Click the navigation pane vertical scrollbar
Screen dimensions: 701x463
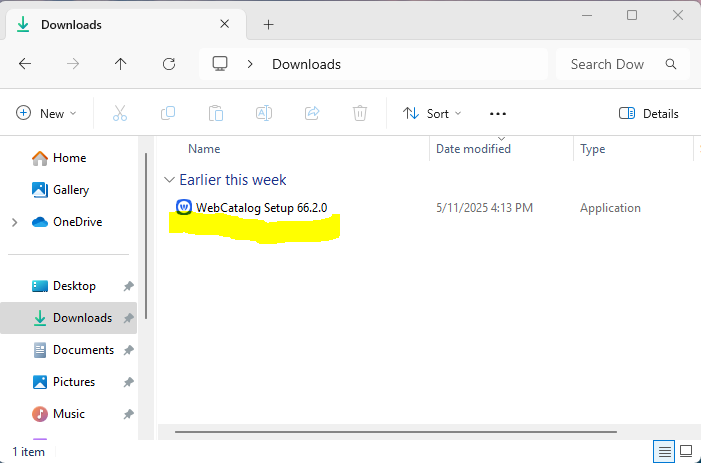tap(146, 236)
